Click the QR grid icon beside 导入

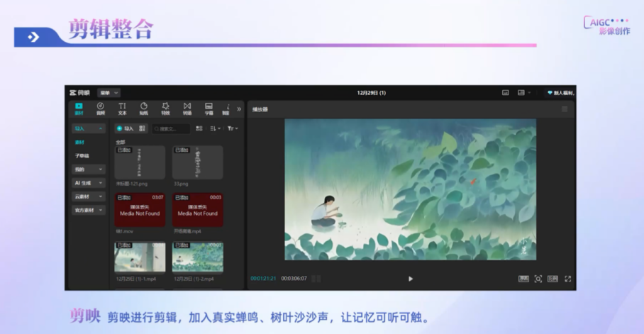[142, 128]
